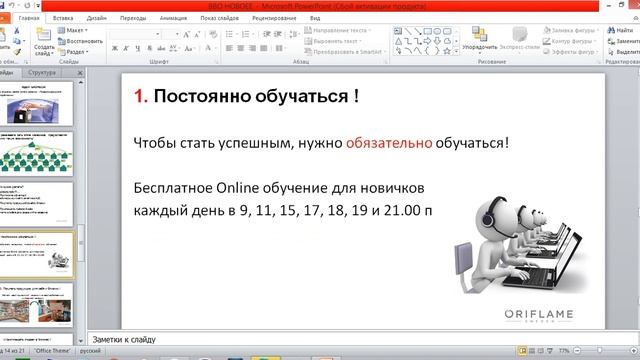Click the Cut scissors icon

click(x=17, y=31)
